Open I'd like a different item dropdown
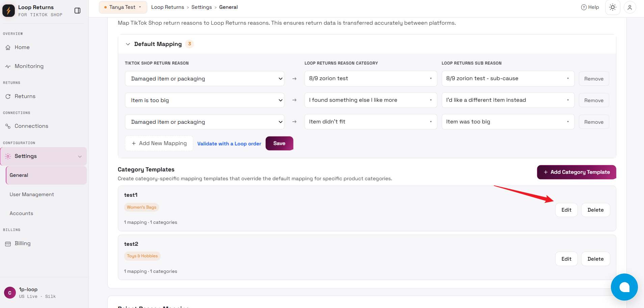Screen dimensions: 644x308 [x=508, y=100]
